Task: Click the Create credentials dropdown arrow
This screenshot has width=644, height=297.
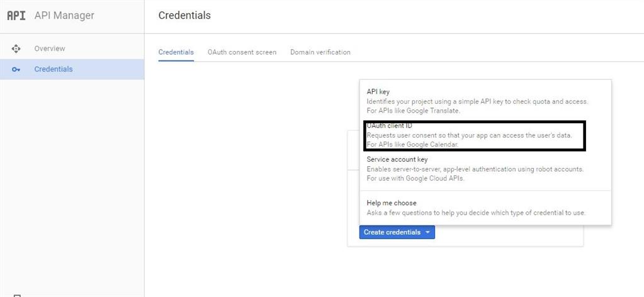Action: pos(427,233)
